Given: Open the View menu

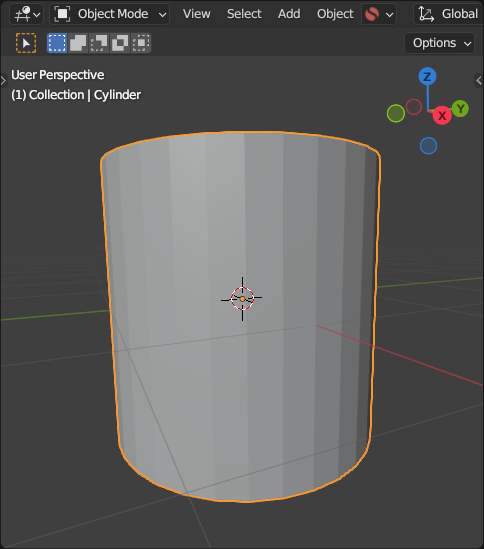Looking at the screenshot, I should pos(196,14).
